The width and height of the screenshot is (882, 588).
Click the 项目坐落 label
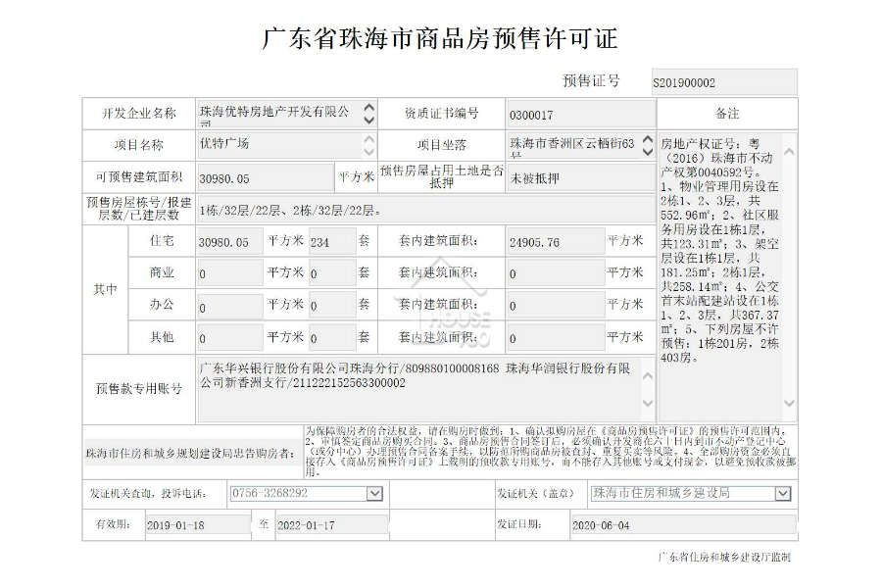442,145
